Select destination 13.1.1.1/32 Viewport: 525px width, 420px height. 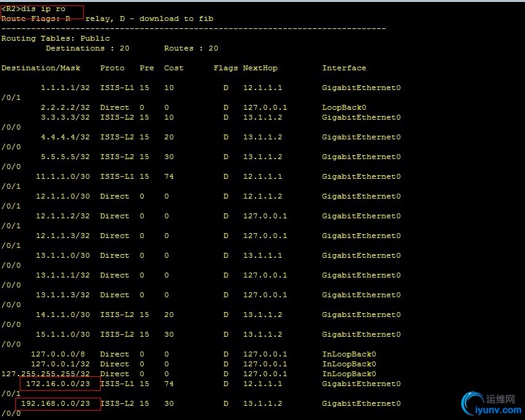(x=63, y=275)
